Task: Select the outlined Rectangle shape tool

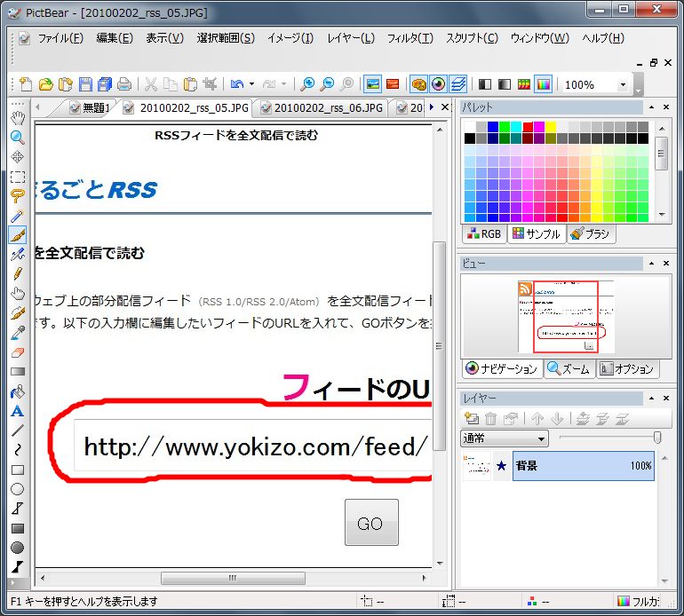Action: (x=18, y=470)
